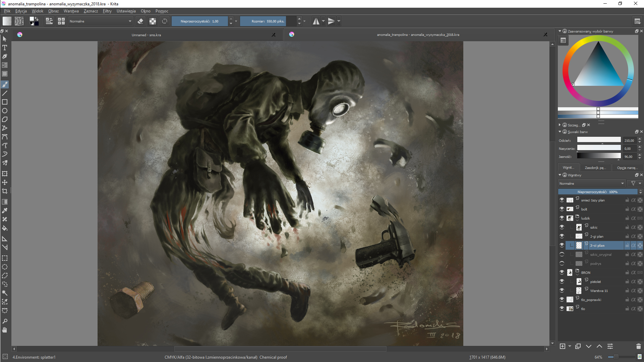Select the Text tool in toolbox
This screenshot has width=644, height=362.
(5, 48)
